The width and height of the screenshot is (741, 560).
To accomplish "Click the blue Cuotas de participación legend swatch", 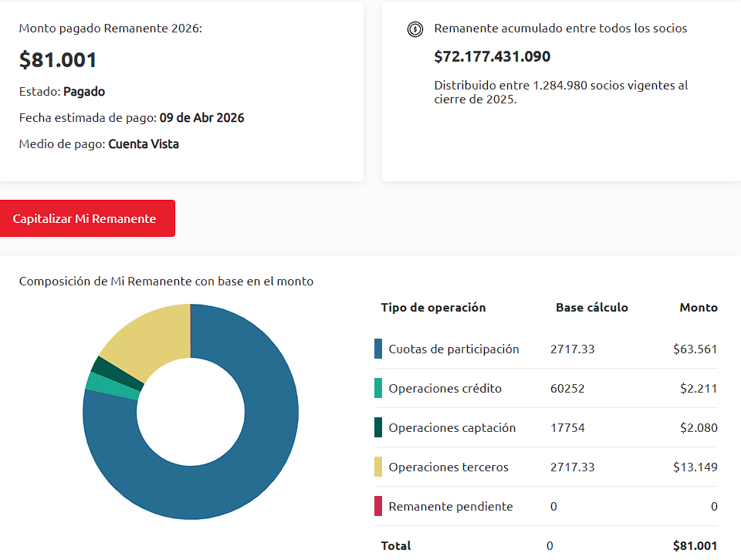I will pos(378,349).
